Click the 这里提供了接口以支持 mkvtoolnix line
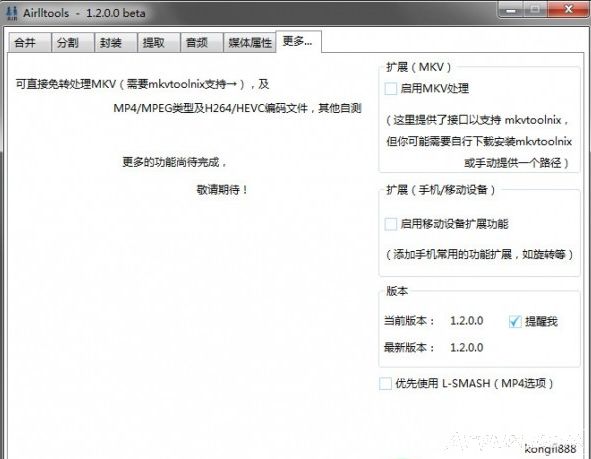This screenshot has width=591, height=459. pos(477,120)
